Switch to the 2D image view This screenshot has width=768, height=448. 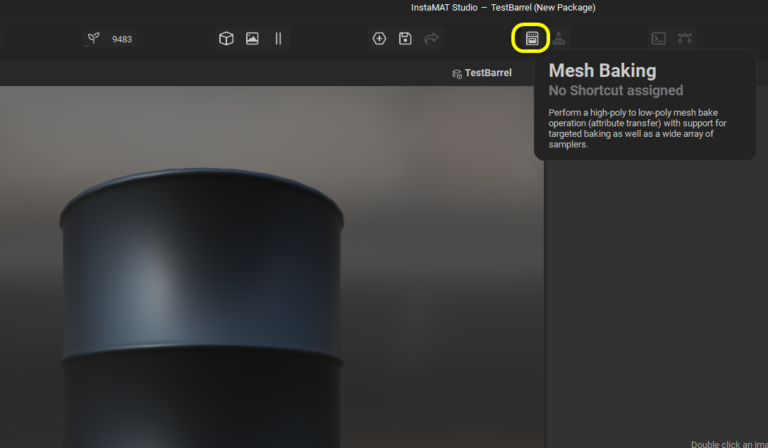coord(252,39)
